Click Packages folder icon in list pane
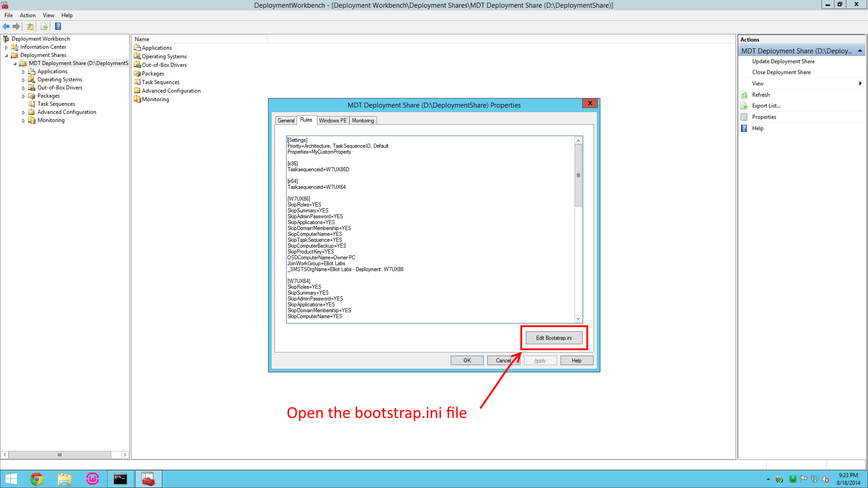This screenshot has height=488, width=868. click(x=137, y=73)
